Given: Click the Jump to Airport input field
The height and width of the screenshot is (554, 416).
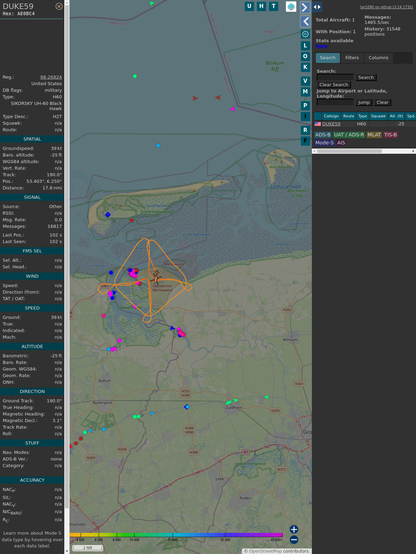Looking at the screenshot, I should (335, 102).
